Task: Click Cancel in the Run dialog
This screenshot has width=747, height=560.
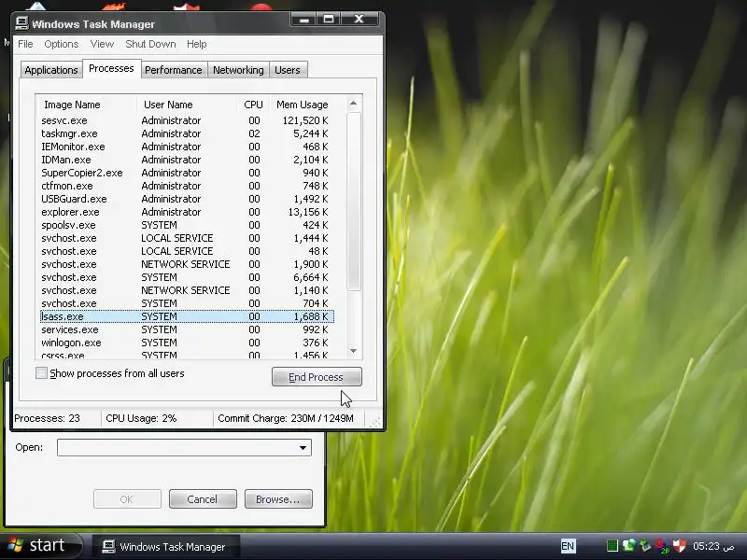Action: (x=203, y=499)
